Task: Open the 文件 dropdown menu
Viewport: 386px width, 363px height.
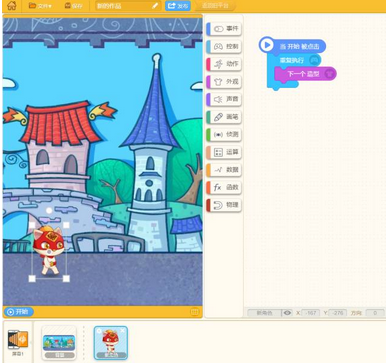Action: click(x=40, y=6)
